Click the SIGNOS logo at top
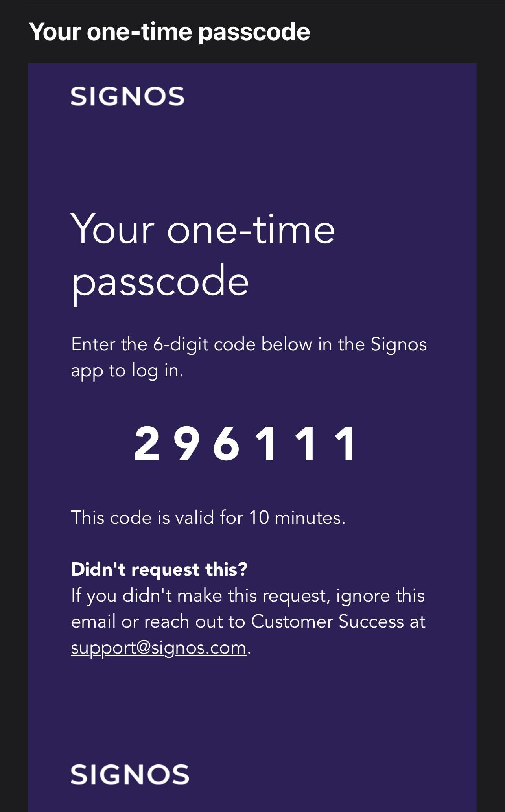Viewport: 505px width, 812px height. (127, 96)
